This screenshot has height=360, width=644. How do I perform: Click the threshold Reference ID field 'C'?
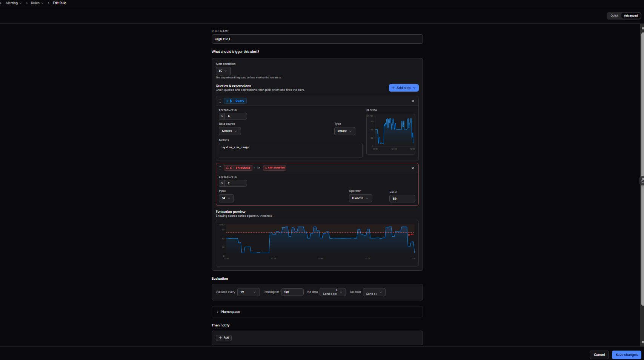coord(236,183)
